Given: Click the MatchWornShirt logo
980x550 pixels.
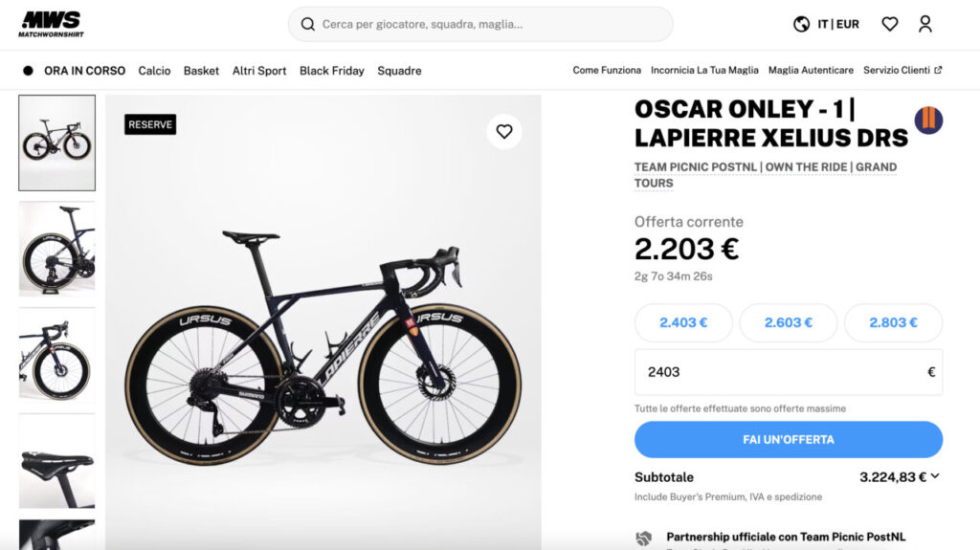Looking at the screenshot, I should 50,24.
